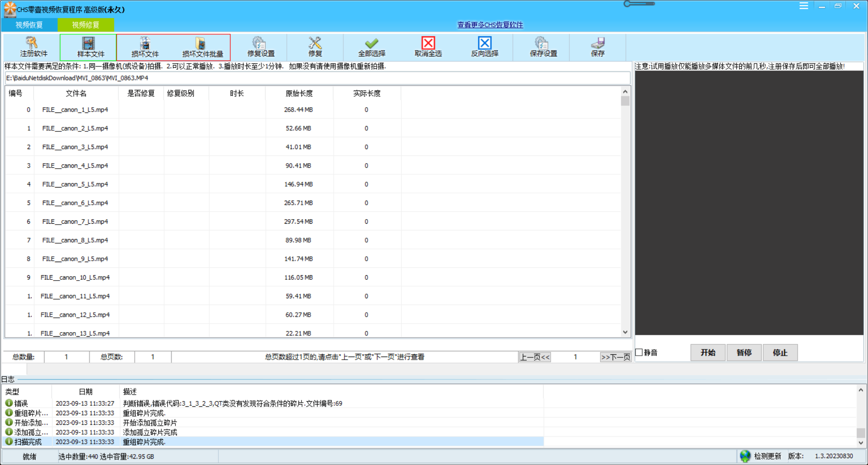Screen dimensions: 868x465
Task: Select row FILE__canon_10_L5.mp4
Action: (313, 277)
